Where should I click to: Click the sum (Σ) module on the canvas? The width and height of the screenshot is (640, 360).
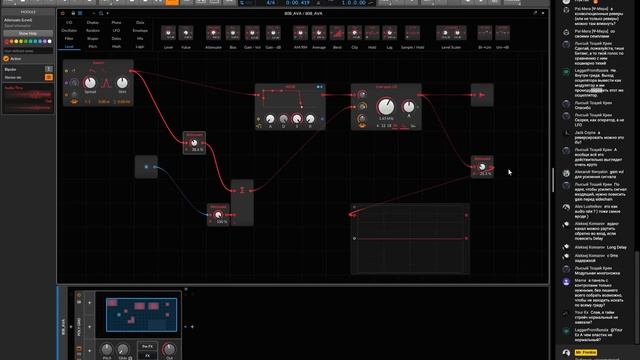pyautogui.click(x=242, y=202)
